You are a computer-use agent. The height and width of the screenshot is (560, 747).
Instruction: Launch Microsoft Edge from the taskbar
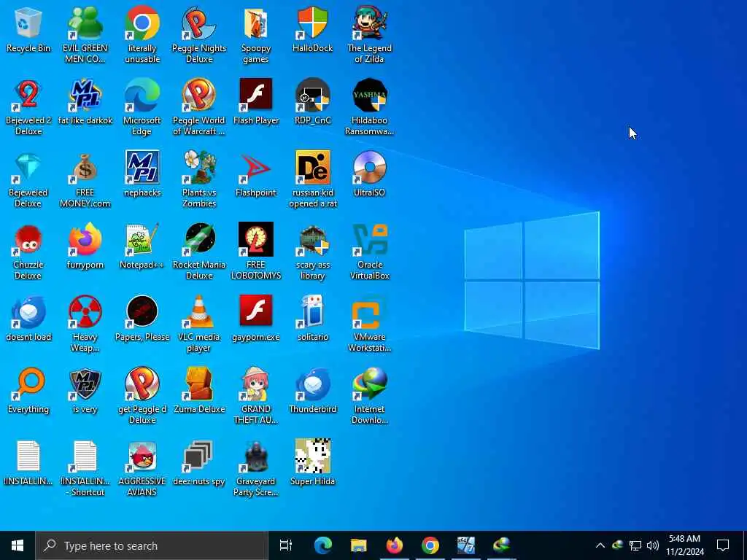(322, 545)
